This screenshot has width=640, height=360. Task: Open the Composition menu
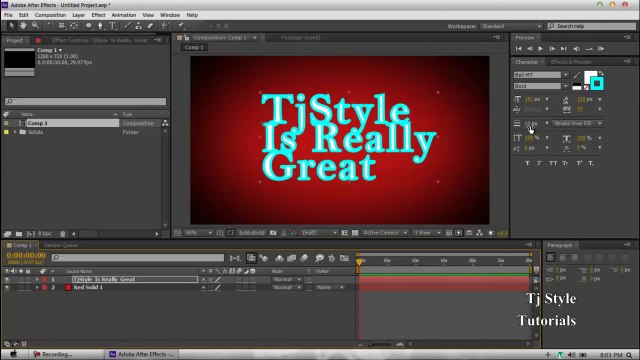pos(50,15)
